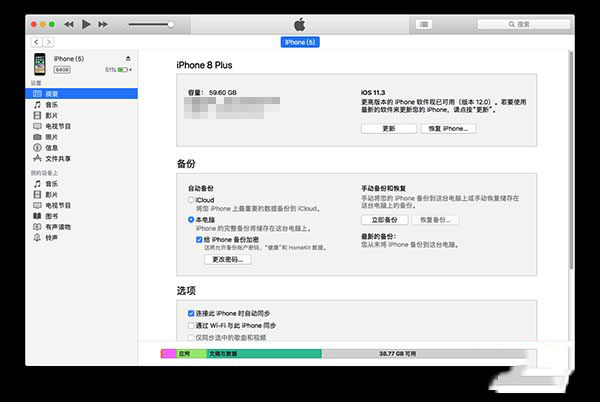Click the 文稿与数据 segment in storage bar
The width and height of the screenshot is (600, 402).
point(264,354)
